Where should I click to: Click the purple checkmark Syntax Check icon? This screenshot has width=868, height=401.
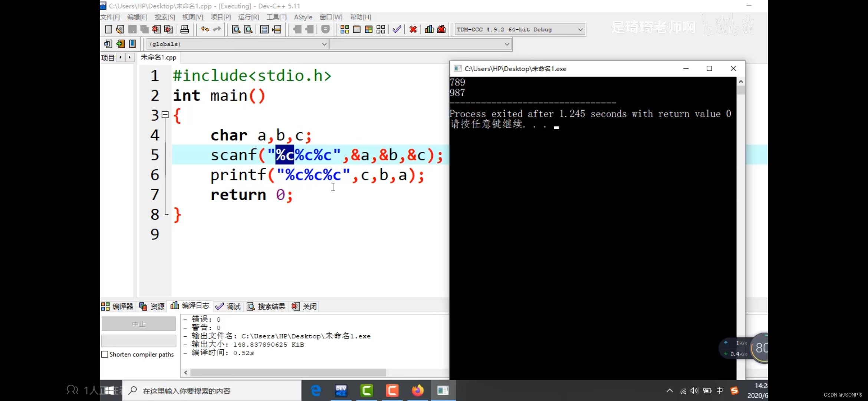(x=397, y=29)
